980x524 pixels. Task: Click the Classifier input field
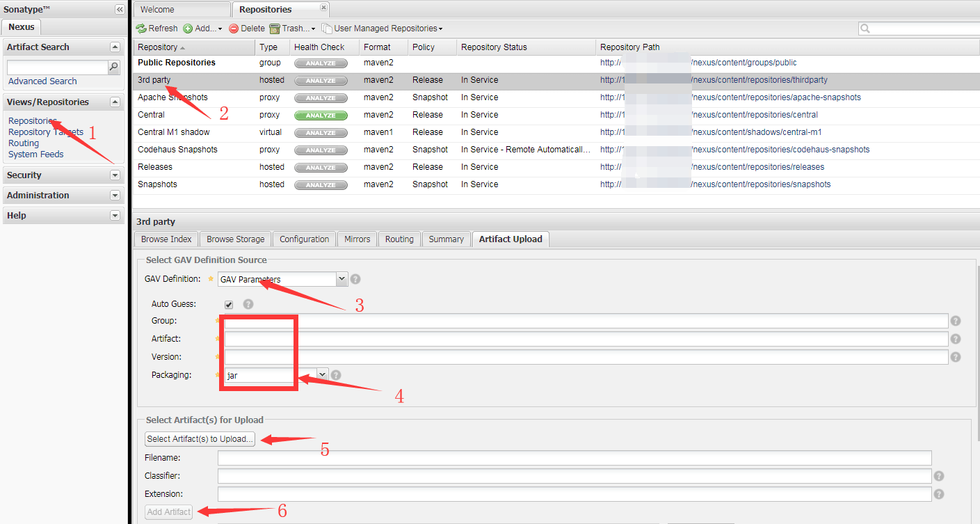[x=575, y=476]
